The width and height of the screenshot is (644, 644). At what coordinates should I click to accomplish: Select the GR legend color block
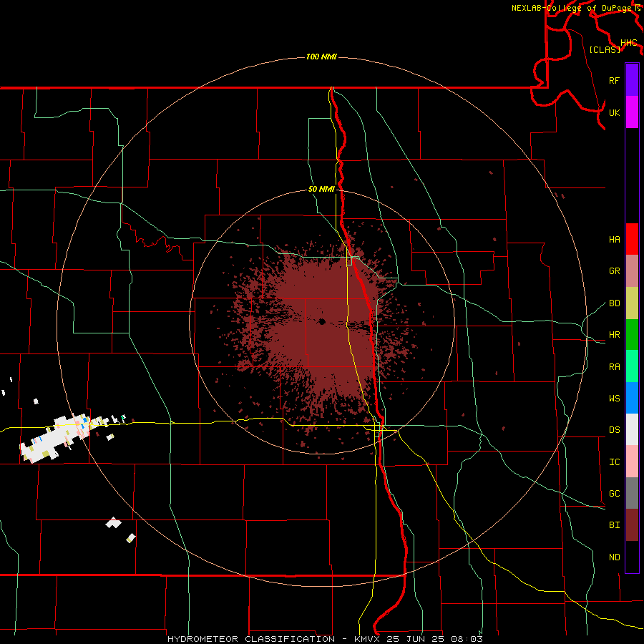pos(632,271)
